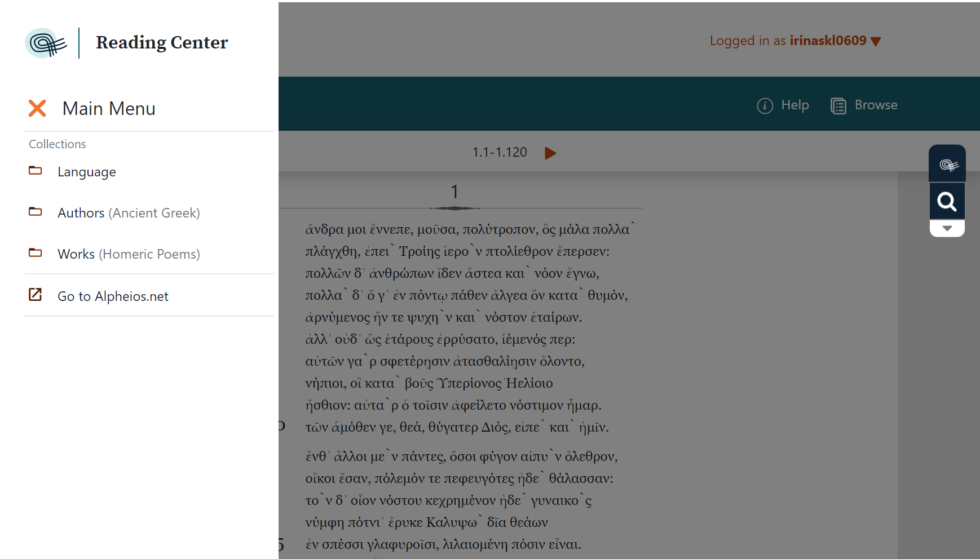Collapse the Alpheios floating toolbar chevron

point(947,229)
